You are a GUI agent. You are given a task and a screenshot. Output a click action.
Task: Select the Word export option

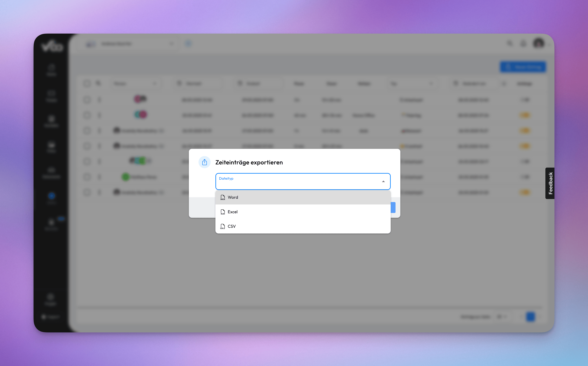(303, 197)
